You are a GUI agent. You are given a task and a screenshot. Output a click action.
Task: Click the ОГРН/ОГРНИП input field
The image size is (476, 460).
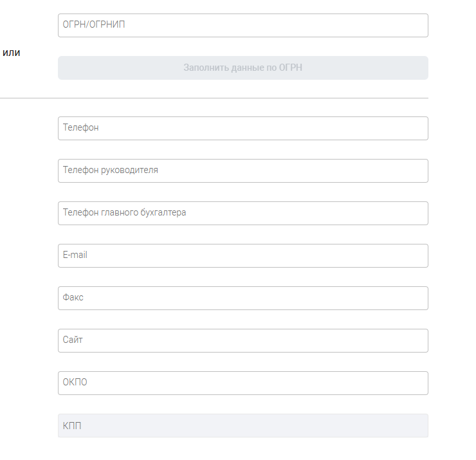tap(243, 25)
